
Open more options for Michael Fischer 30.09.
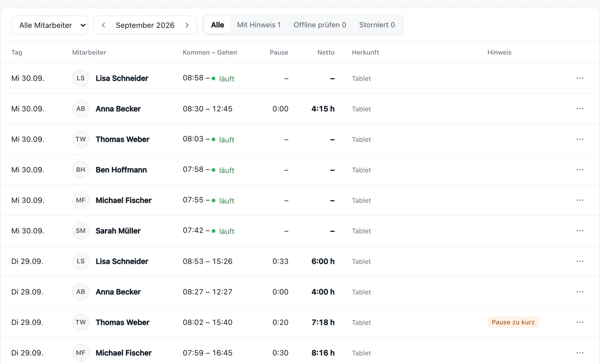coord(580,200)
